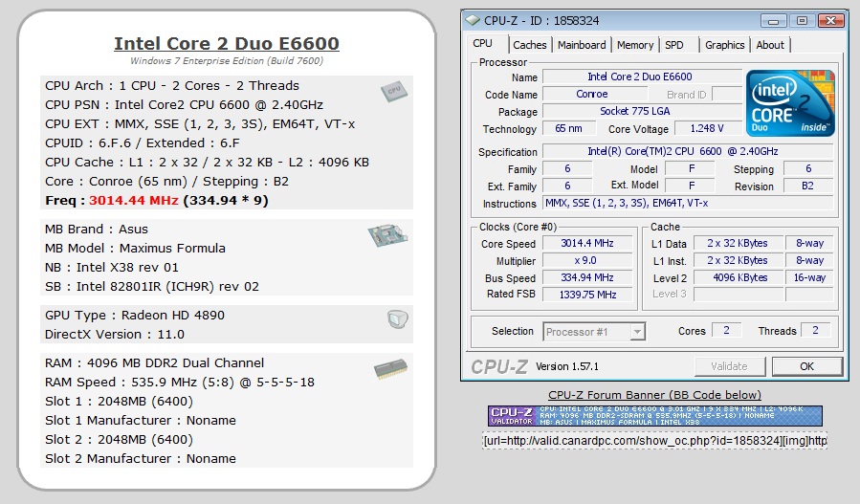Click the Intel Core 2 Duo inside logo
This screenshot has width=860, height=504.
coord(790,103)
